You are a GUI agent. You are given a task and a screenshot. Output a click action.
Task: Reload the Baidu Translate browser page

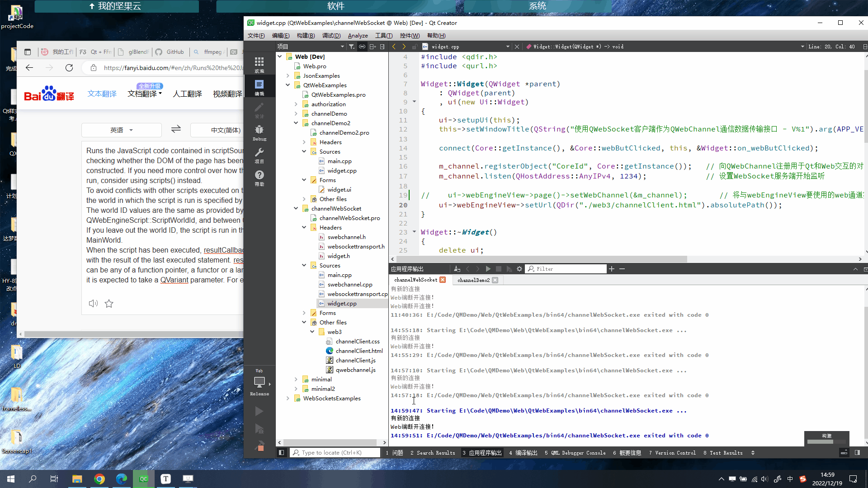(69, 68)
